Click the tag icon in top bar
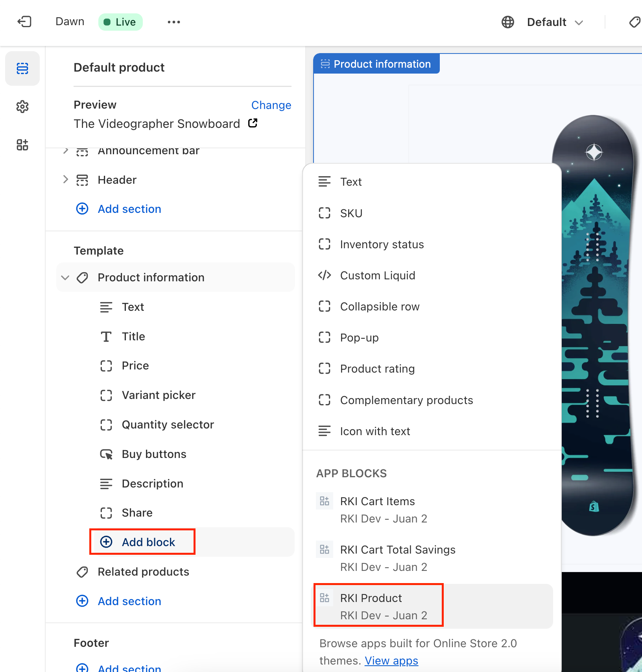The image size is (642, 672). click(634, 22)
